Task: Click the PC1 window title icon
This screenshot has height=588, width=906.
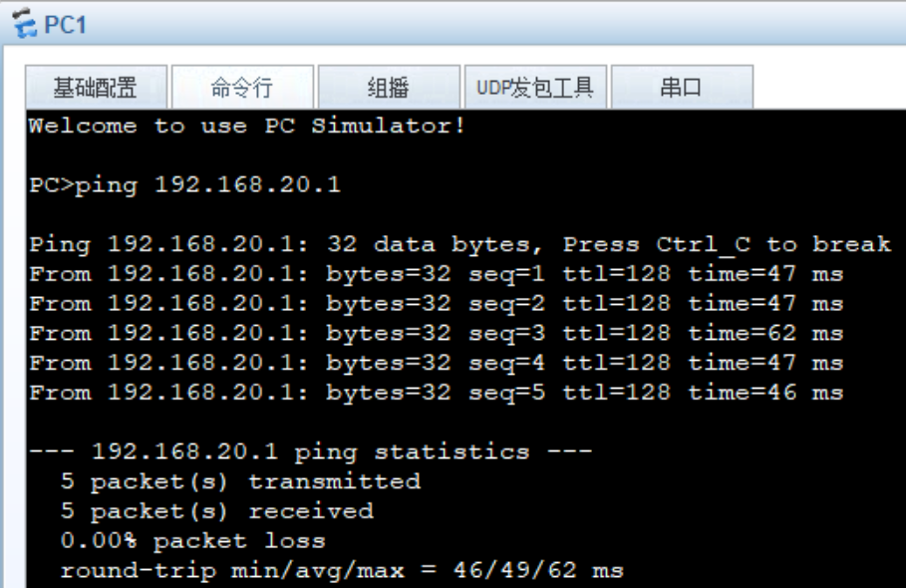Action: click(x=24, y=25)
